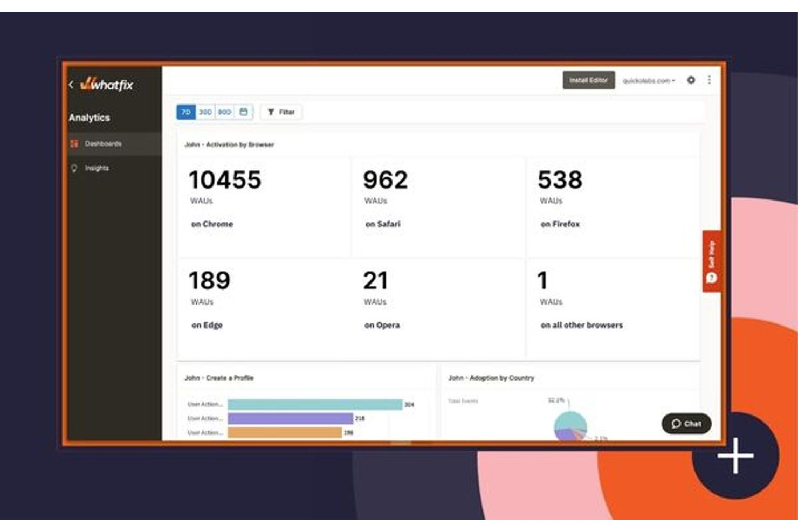
Task: Switch to the 90D time range
Action: [224, 112]
